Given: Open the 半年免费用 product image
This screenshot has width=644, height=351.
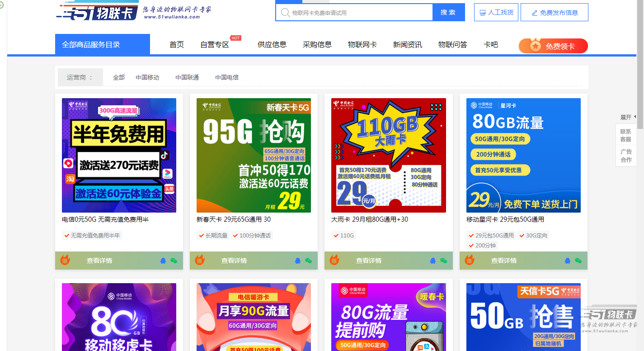Looking at the screenshot, I should (119, 155).
